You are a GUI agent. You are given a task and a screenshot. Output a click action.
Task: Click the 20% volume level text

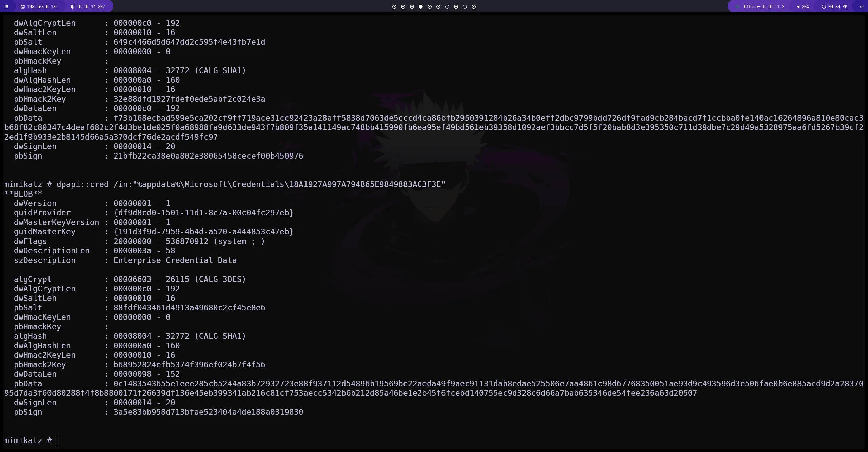(805, 7)
